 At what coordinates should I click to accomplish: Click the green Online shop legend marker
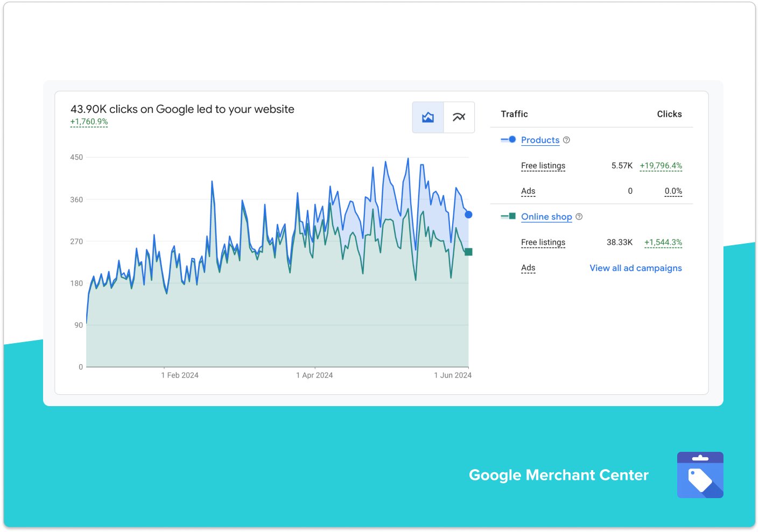pyautogui.click(x=508, y=216)
